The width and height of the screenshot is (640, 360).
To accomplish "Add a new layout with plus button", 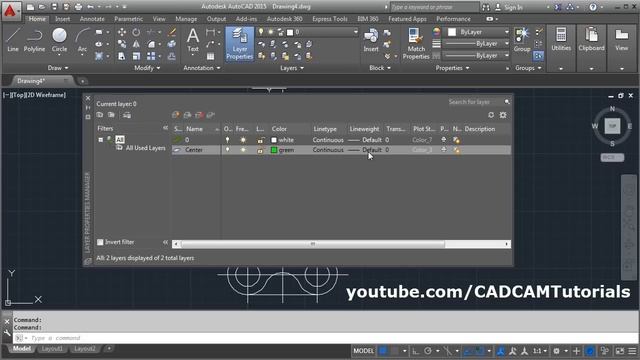I will 109,349.
